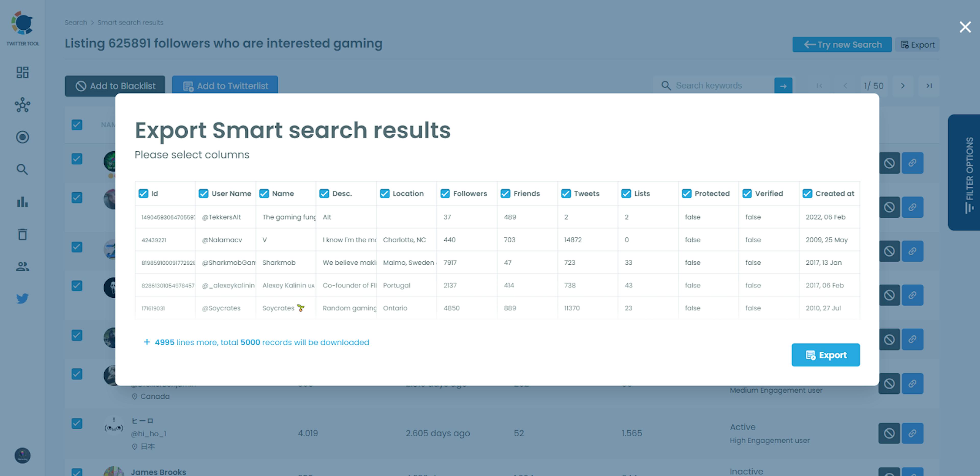980x476 pixels.
Task: Close the export dialog with X
Action: coord(965,27)
